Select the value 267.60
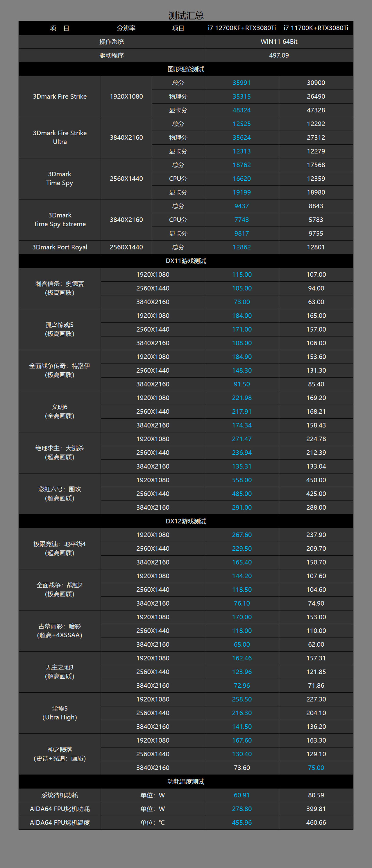This screenshot has width=372, height=868. click(x=242, y=535)
